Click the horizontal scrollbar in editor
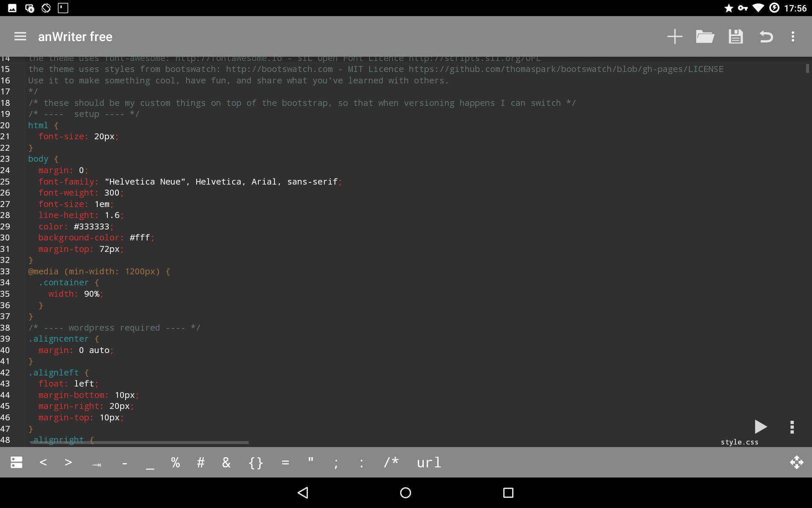Screen dimensions: 812x508 (x=140, y=443)
